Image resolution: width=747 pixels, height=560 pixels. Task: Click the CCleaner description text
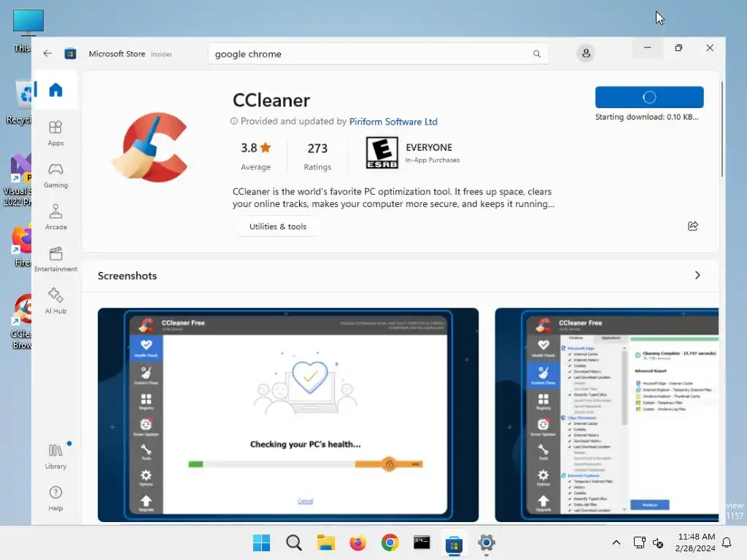pyautogui.click(x=393, y=198)
